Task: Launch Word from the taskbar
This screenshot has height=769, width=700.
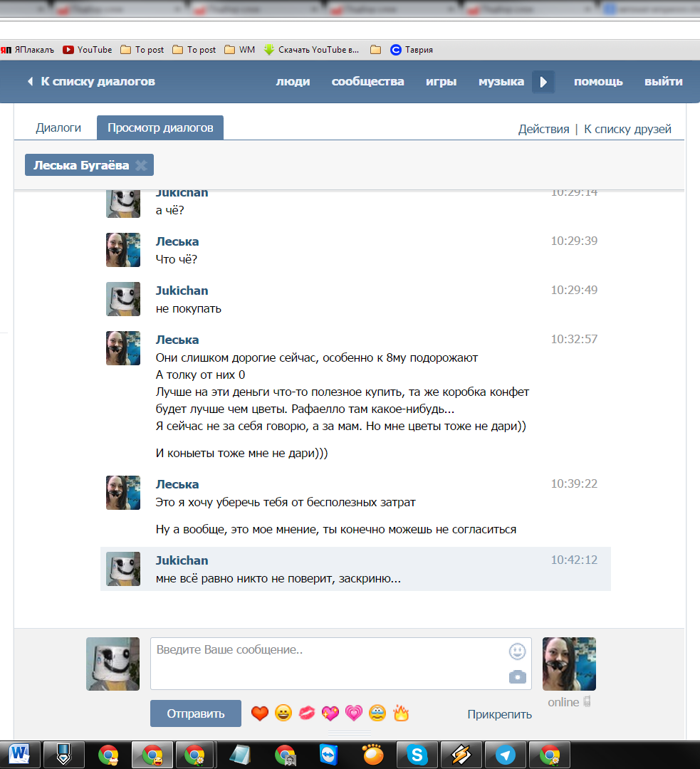Action: (x=20, y=755)
